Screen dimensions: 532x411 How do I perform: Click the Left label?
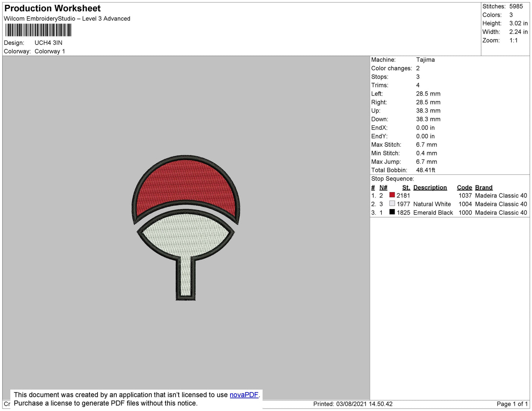click(377, 94)
